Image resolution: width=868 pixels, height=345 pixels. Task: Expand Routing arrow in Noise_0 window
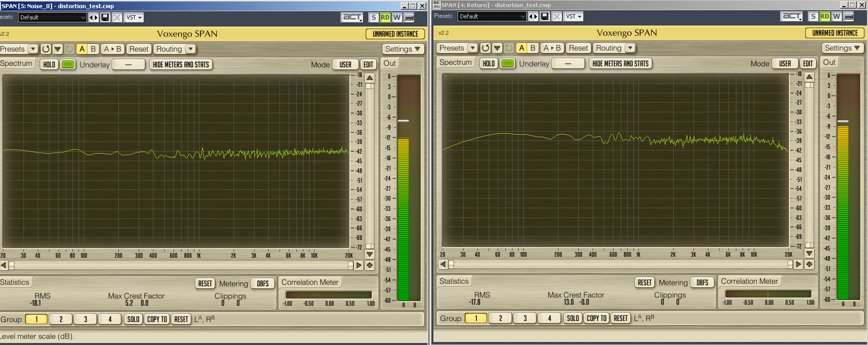(190, 49)
